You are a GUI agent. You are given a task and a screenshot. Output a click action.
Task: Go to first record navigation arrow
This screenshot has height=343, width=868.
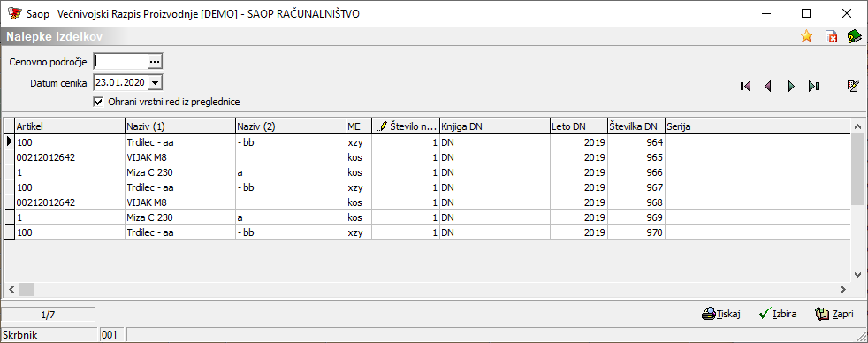[x=745, y=87]
